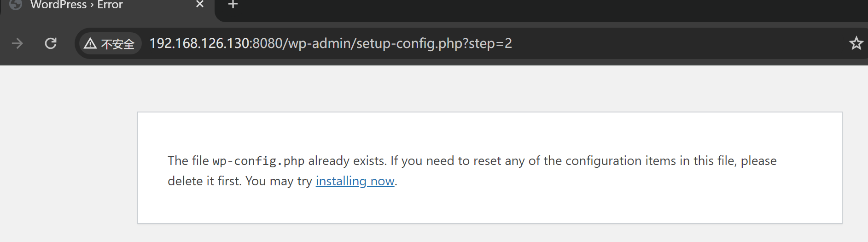Follow the "installing now" link
This screenshot has height=242, width=868.
click(x=355, y=181)
